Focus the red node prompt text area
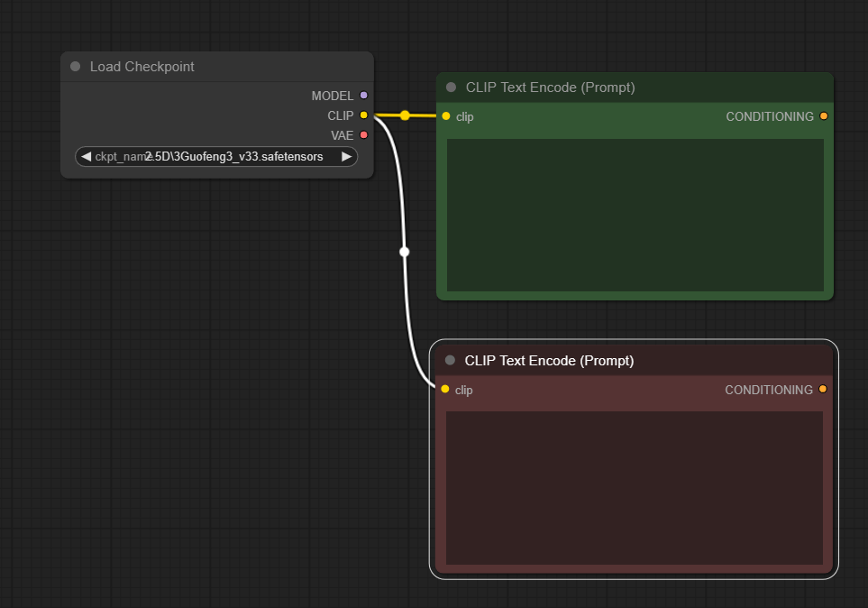 (635, 488)
